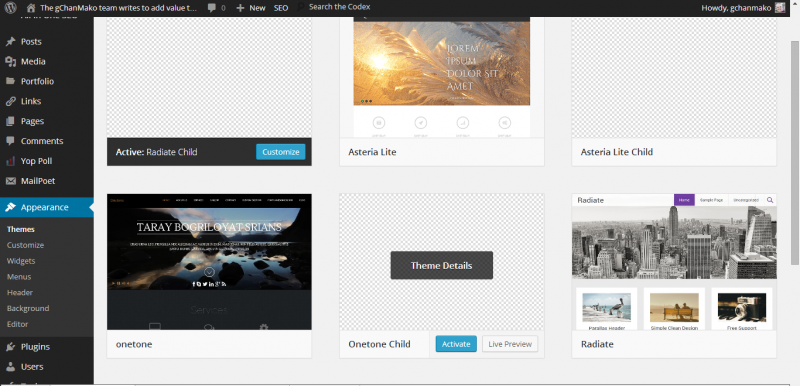Open the Howdy, gchanmako account menu
The image size is (800, 386).
point(743,8)
